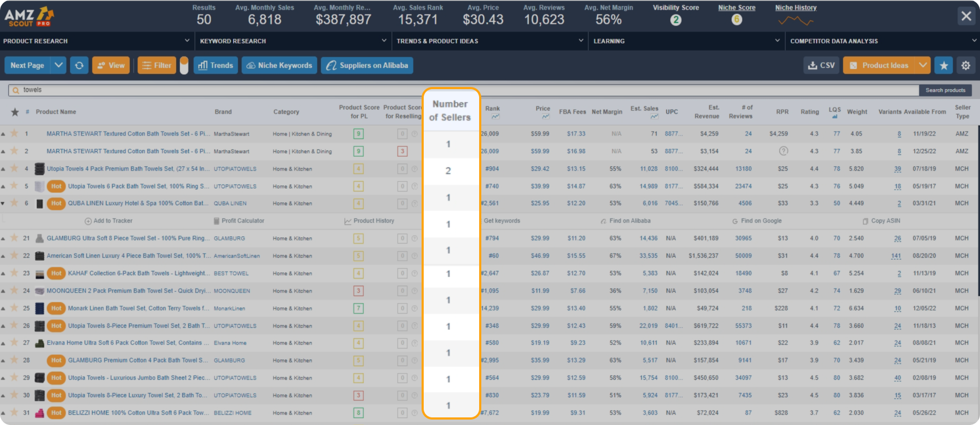
Task: Toggle favorite star for row 4 Utopia Towels
Action: pos(15,168)
